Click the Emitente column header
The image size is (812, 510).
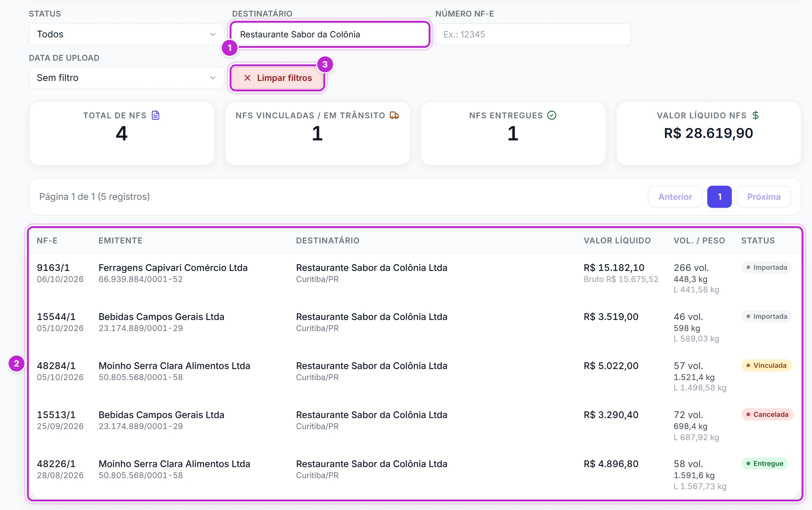[x=120, y=240]
